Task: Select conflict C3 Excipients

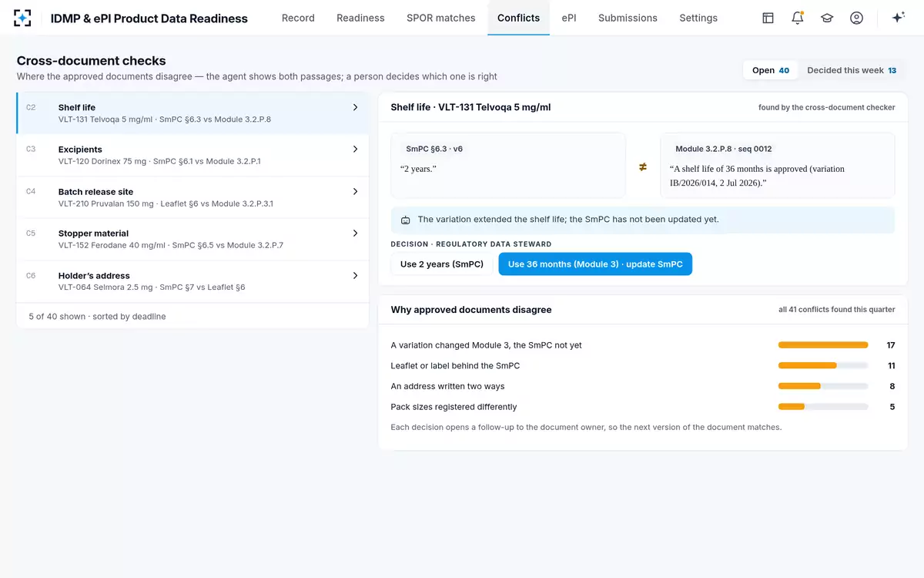Action: click(192, 155)
